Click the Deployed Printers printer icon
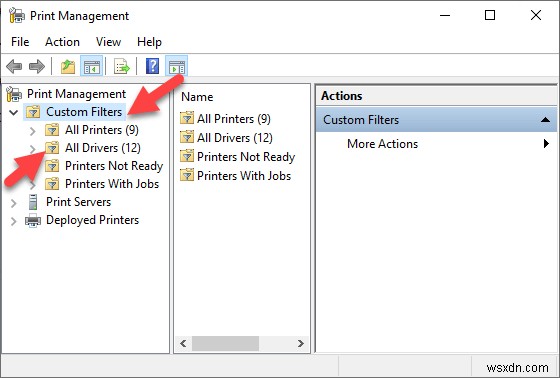Screen dimensions: 560x378 click(x=33, y=220)
